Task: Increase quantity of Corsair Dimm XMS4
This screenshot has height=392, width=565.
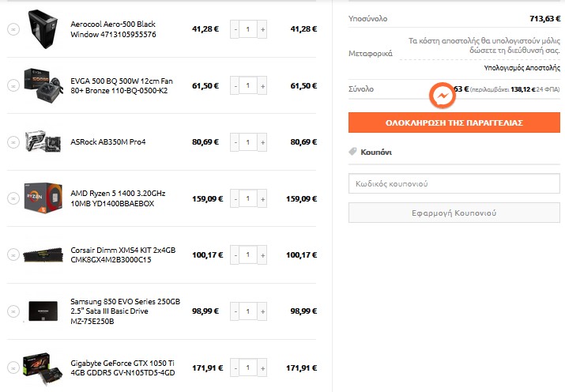Action: pos(262,254)
